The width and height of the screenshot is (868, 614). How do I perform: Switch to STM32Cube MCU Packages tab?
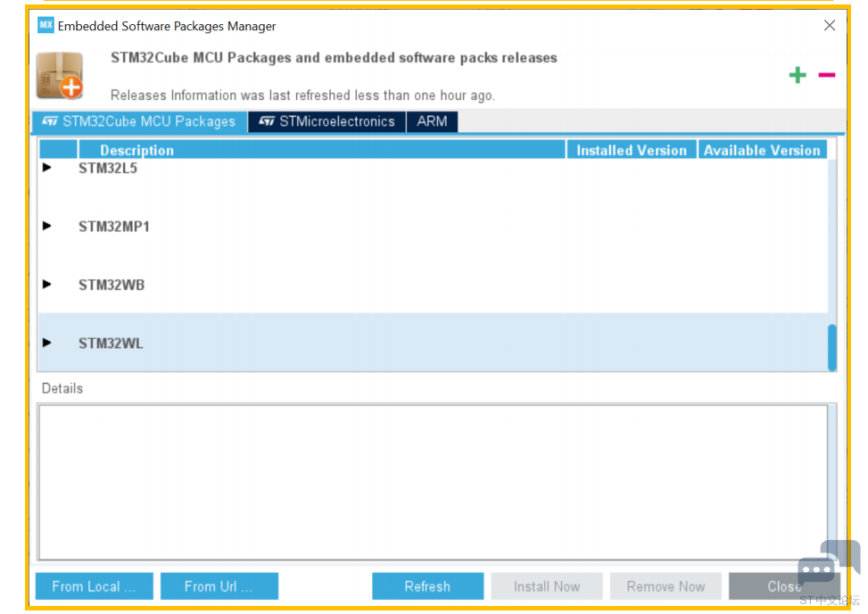139,121
